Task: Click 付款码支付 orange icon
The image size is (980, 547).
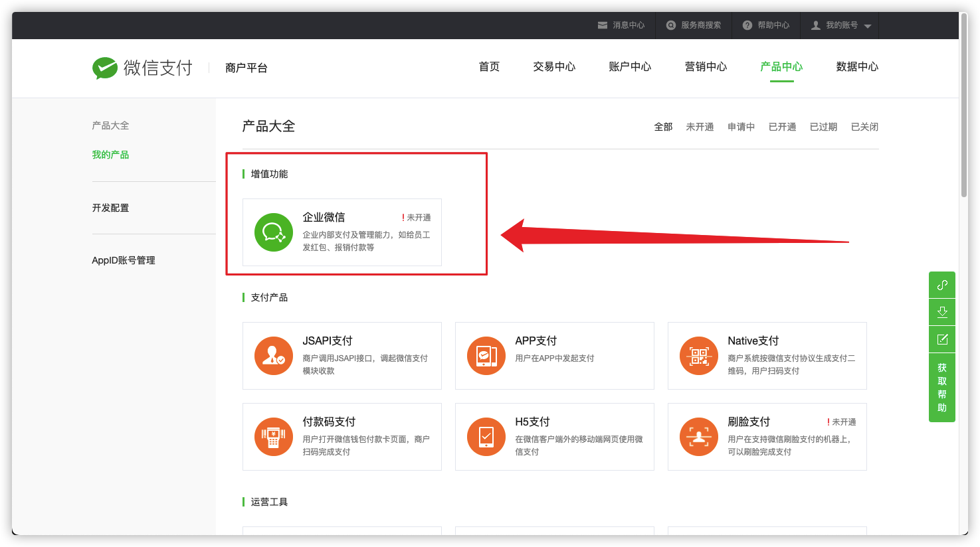Action: point(274,437)
